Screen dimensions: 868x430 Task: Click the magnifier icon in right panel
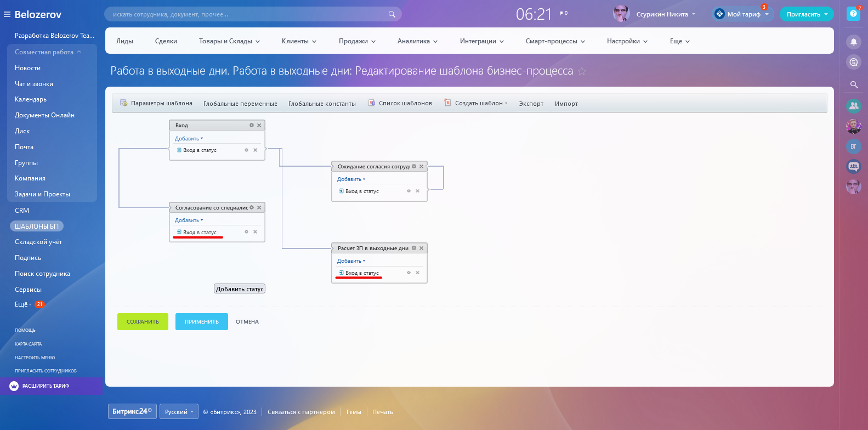[x=854, y=84]
